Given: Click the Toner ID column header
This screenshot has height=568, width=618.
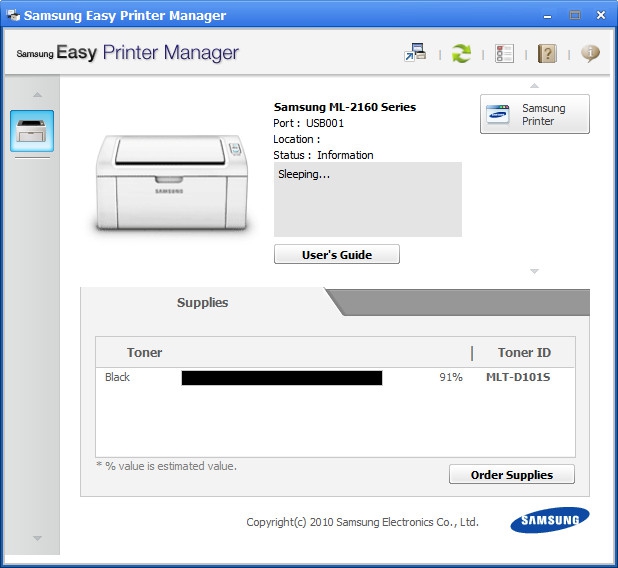Looking at the screenshot, I should click(524, 352).
